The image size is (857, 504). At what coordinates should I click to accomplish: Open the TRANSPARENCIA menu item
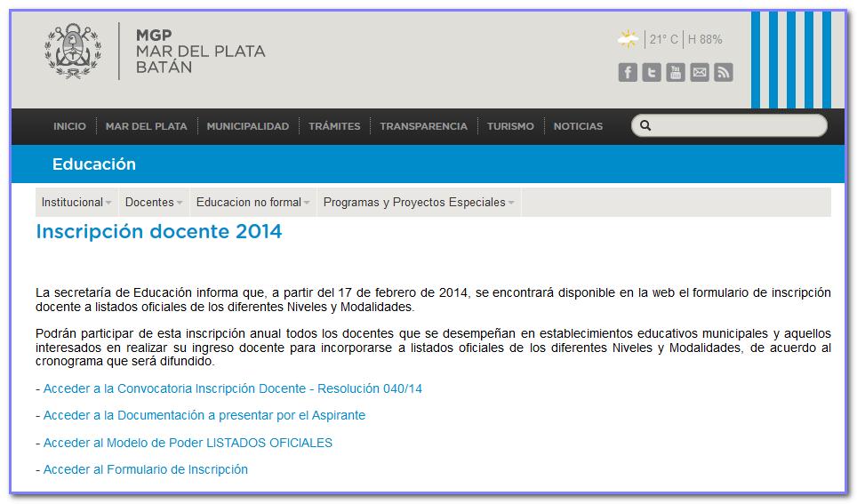click(423, 126)
